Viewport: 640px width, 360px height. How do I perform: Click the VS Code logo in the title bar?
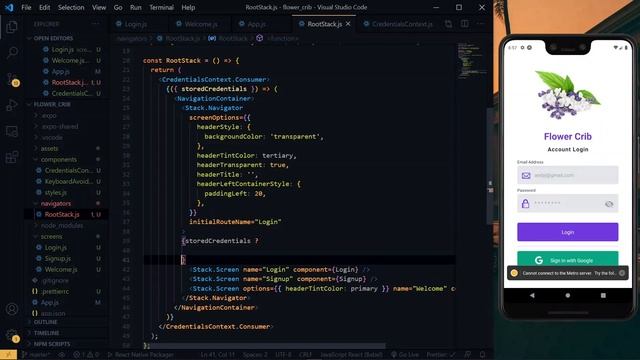coord(9,7)
